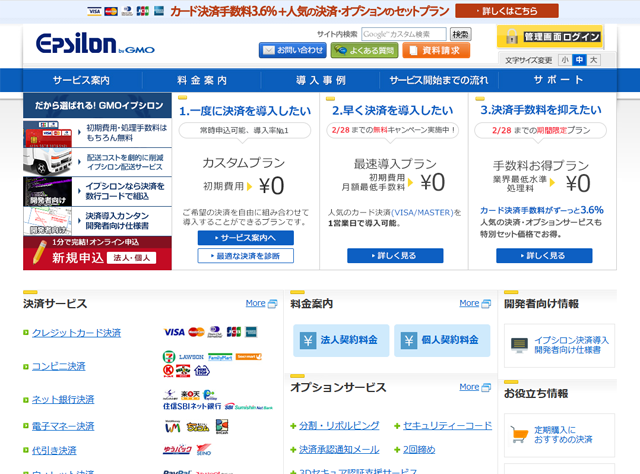The height and width of the screenshot is (474, 640).
Task: Open the サービス案内 menu
Action: (x=81, y=80)
